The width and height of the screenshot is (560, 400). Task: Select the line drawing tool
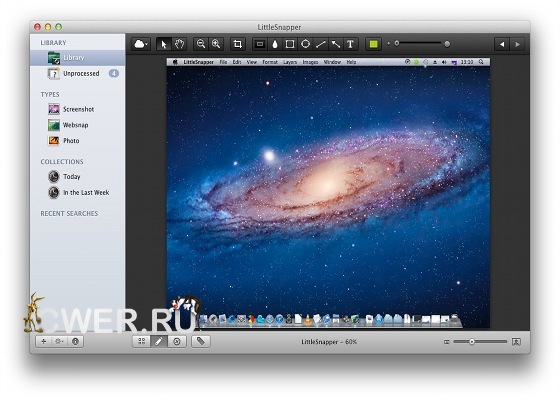click(321, 44)
